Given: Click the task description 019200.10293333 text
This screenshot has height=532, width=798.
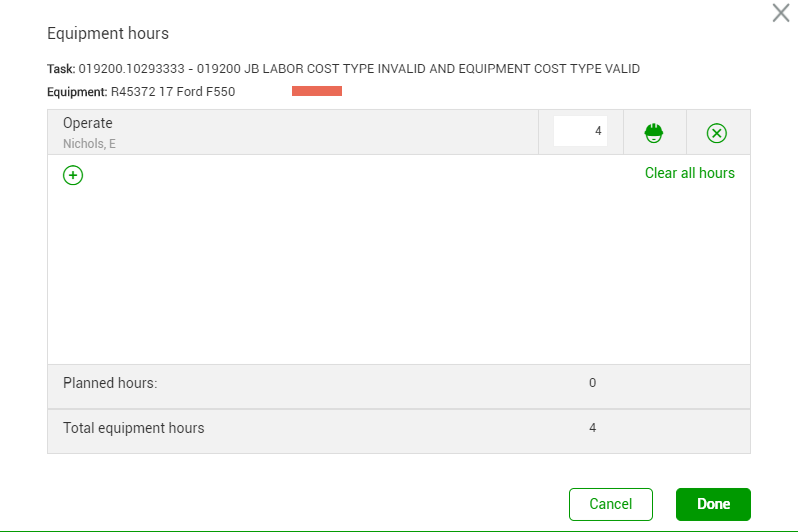Looking at the screenshot, I should (359, 69).
